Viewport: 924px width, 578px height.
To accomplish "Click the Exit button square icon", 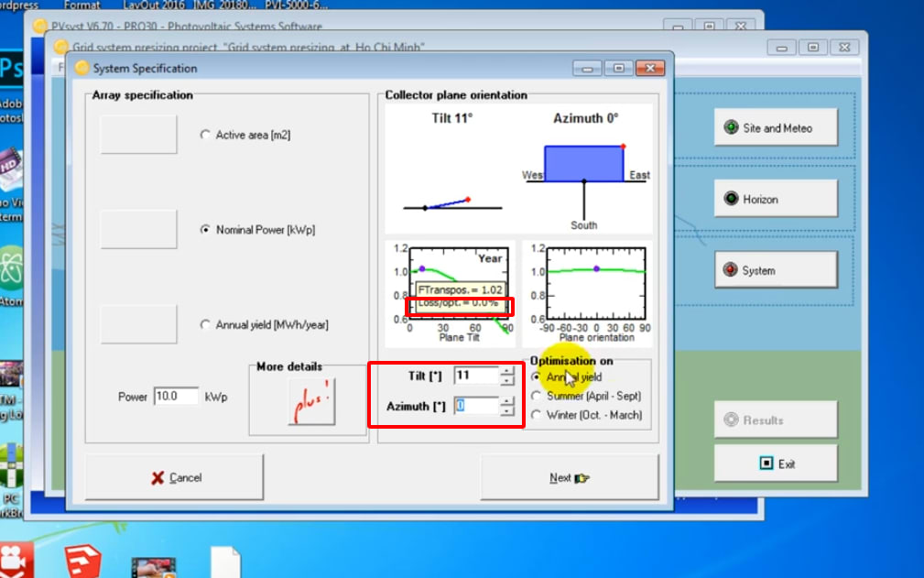I will [x=766, y=463].
